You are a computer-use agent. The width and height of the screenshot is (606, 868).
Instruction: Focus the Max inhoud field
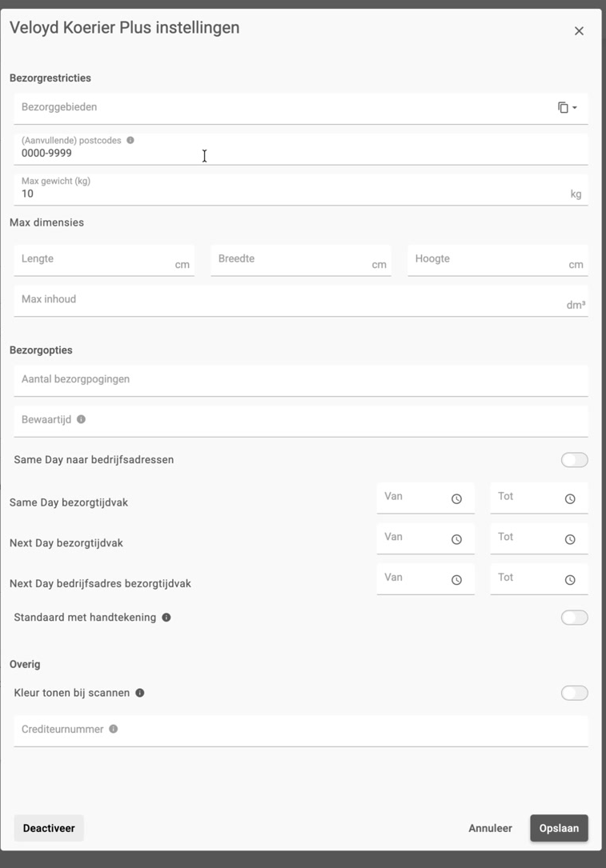point(301,301)
